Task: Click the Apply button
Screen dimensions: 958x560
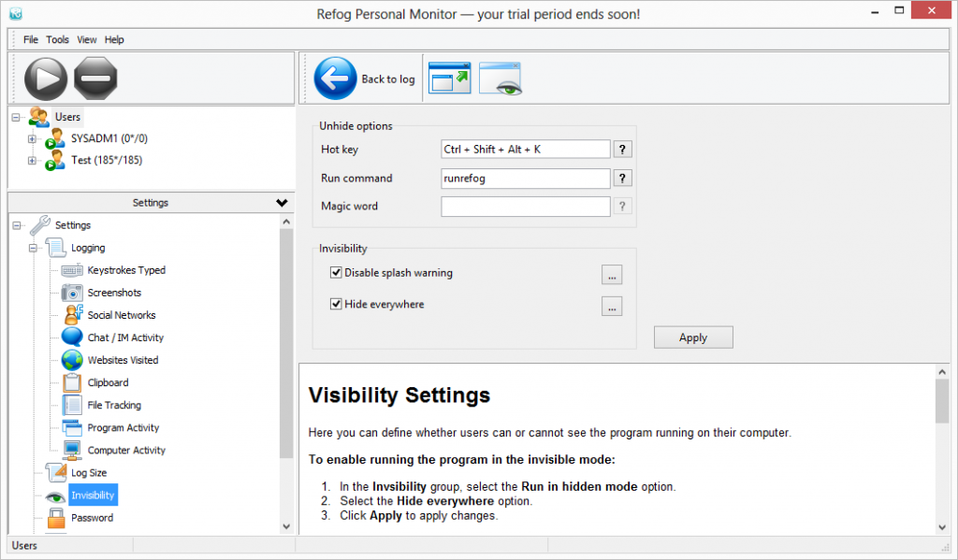Action: [692, 337]
